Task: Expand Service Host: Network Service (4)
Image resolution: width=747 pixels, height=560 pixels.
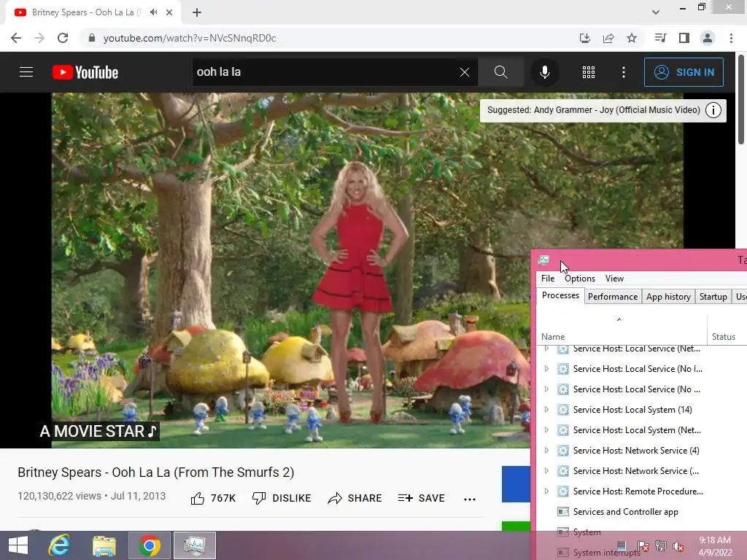Action: point(546,451)
